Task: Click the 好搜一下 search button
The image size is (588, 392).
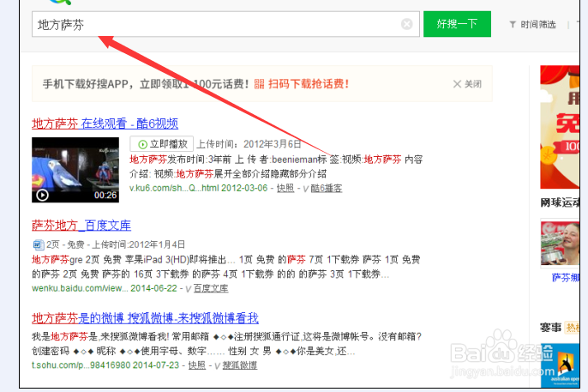Action: [x=457, y=24]
